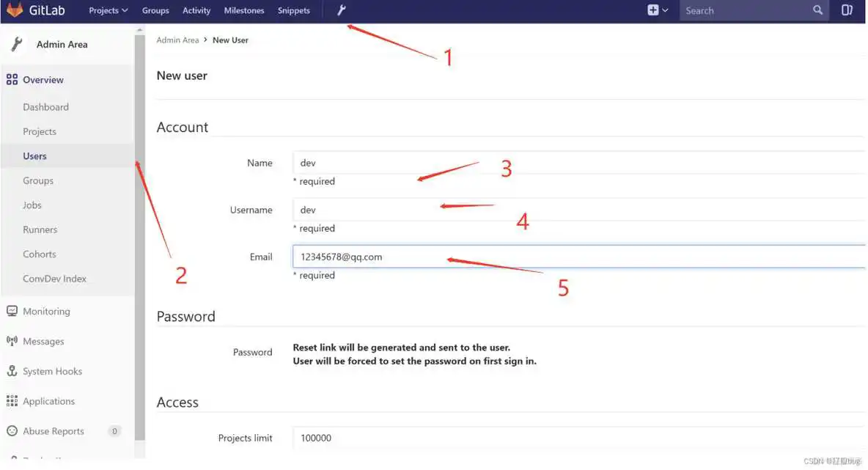The height and width of the screenshot is (470, 868).
Task: Open the Abuse Reports sidebar item
Action: pos(53,431)
